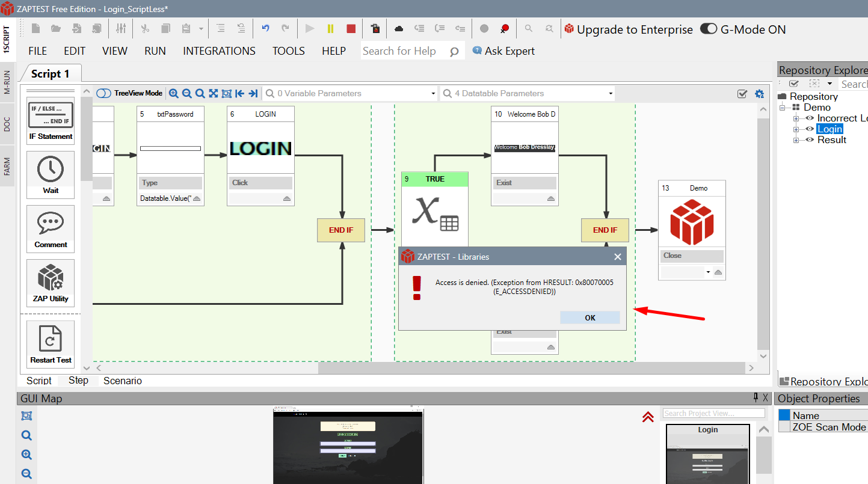Open the EDIT menu
868x484 pixels.
click(75, 51)
